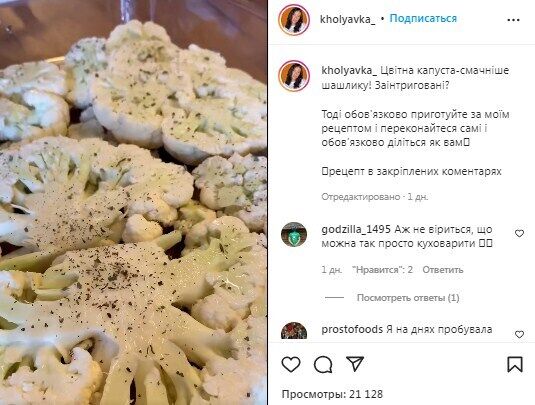Screen dimensions: 535x405
Task: Click the cauliflower video to play
Action: (133, 202)
